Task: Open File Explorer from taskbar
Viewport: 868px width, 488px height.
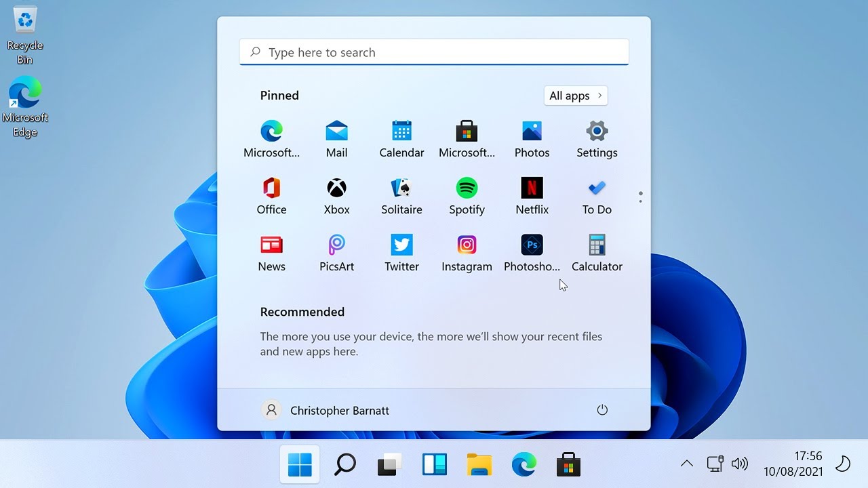Action: click(479, 464)
